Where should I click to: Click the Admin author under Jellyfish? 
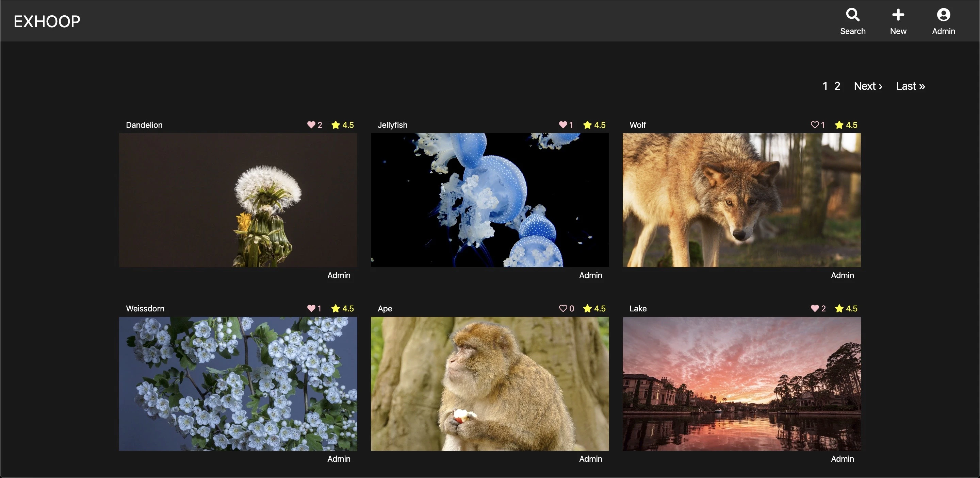pos(590,275)
